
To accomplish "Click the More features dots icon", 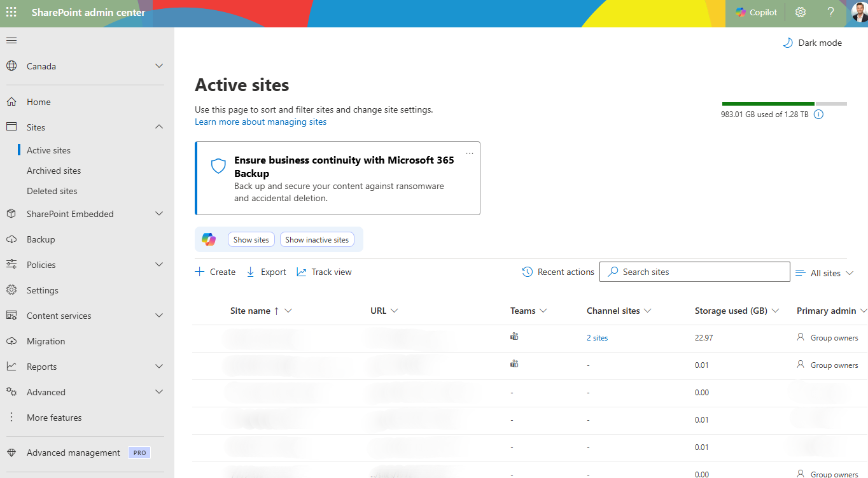I will coord(11,418).
